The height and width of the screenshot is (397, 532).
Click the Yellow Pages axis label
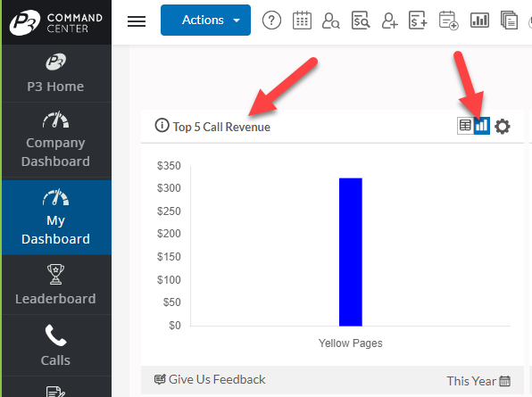(350, 343)
